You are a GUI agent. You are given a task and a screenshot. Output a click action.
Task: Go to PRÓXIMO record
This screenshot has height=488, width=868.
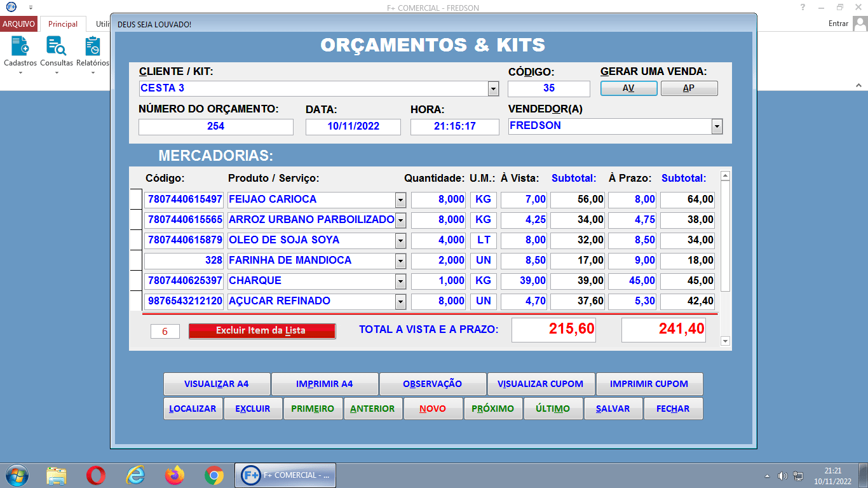click(x=493, y=409)
